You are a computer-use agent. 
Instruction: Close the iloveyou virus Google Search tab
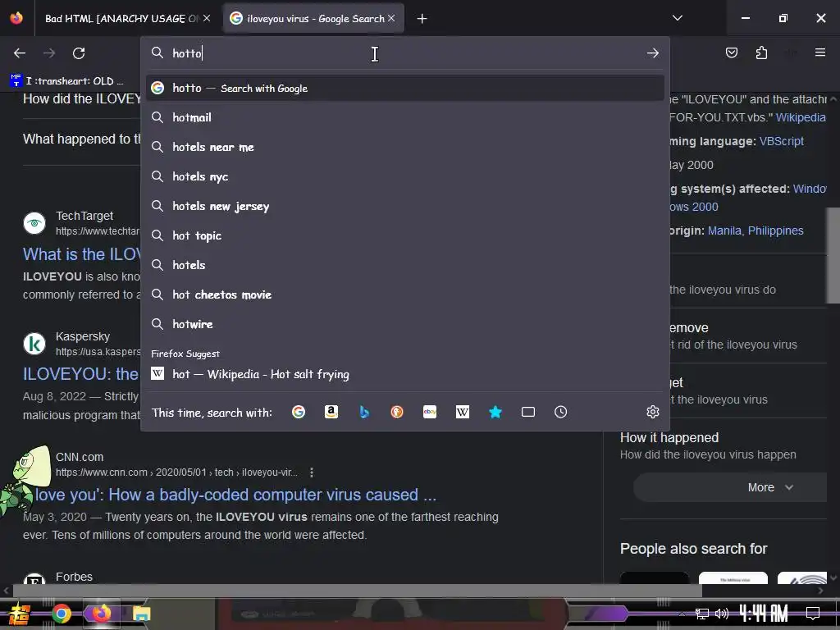391,18
